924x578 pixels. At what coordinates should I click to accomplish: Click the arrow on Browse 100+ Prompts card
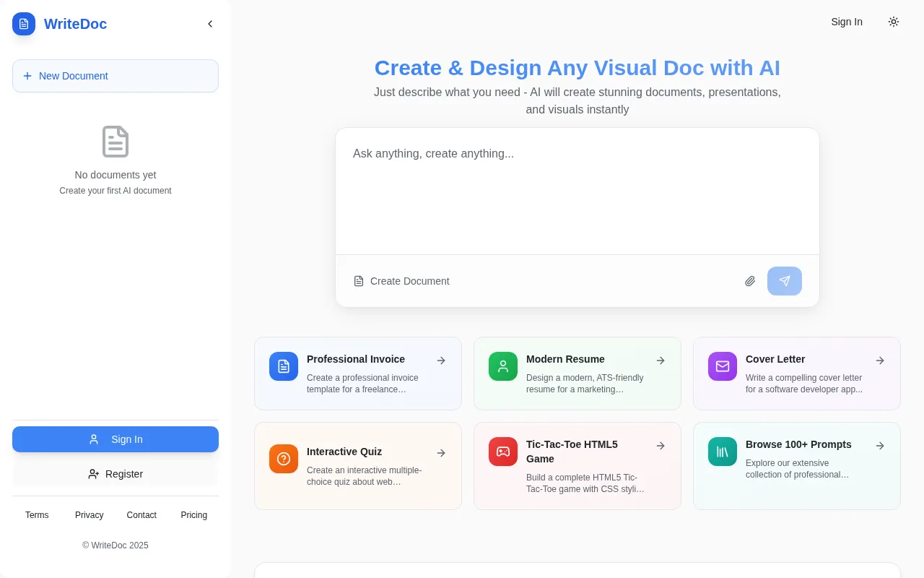click(x=880, y=446)
